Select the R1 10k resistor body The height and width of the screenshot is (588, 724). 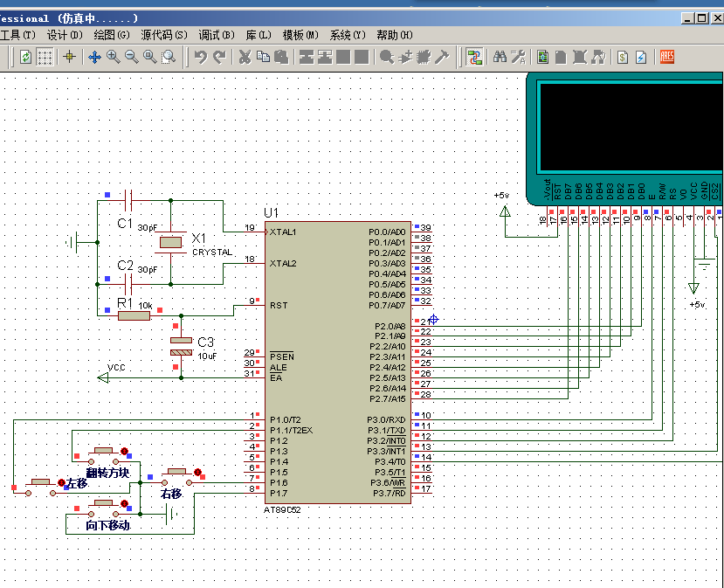[134, 316]
